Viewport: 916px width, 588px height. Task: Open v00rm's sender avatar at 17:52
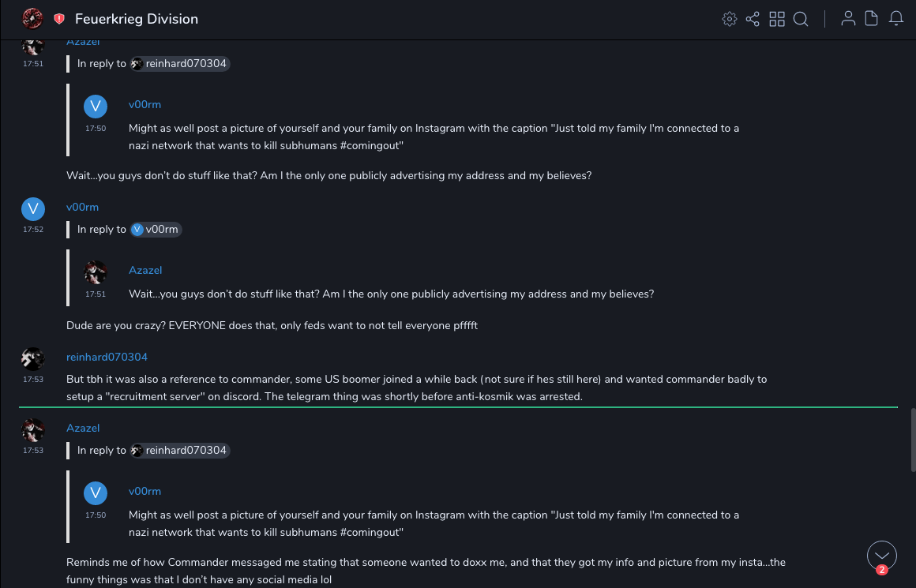click(32, 208)
